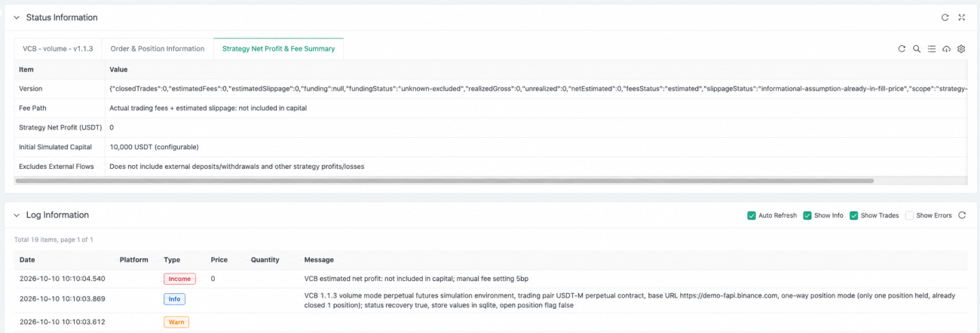Select the Version row label
This screenshot has width=980, height=333.
[x=31, y=89]
